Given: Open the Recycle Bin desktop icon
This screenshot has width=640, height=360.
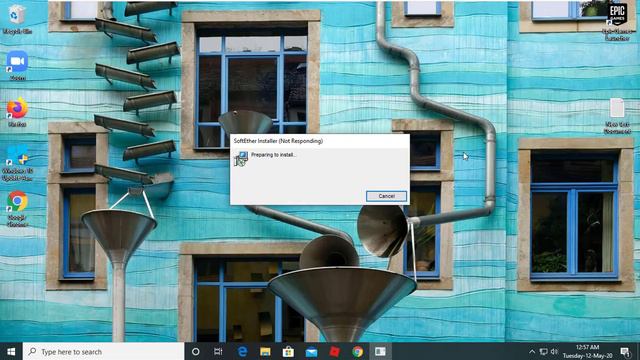Looking at the screenshot, I should coord(17,19).
